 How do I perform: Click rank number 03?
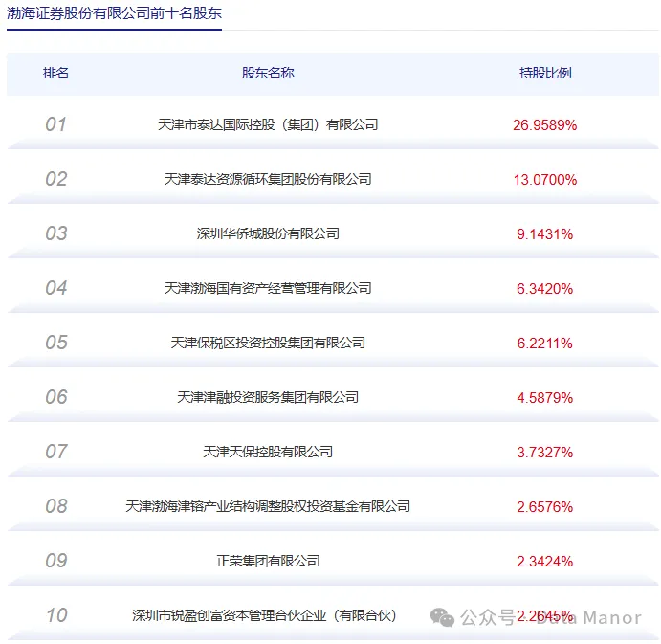click(56, 233)
